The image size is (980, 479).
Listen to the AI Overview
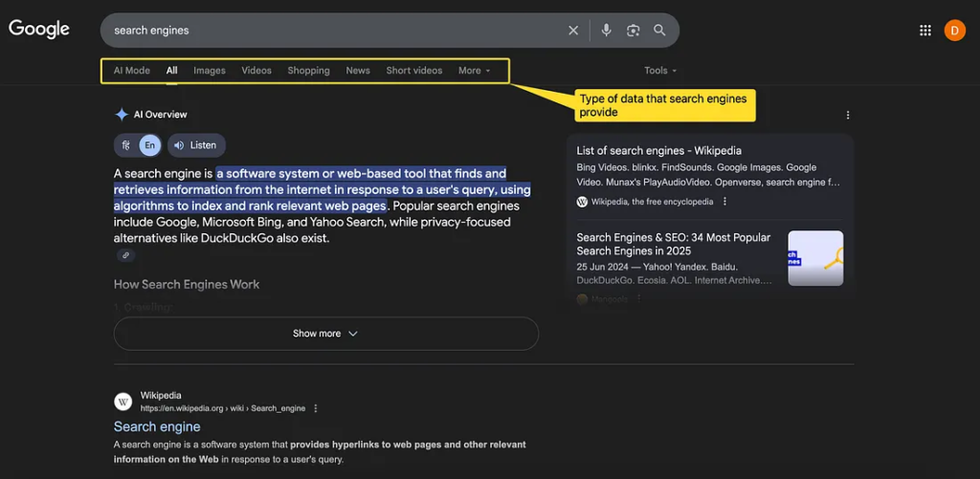pos(196,145)
